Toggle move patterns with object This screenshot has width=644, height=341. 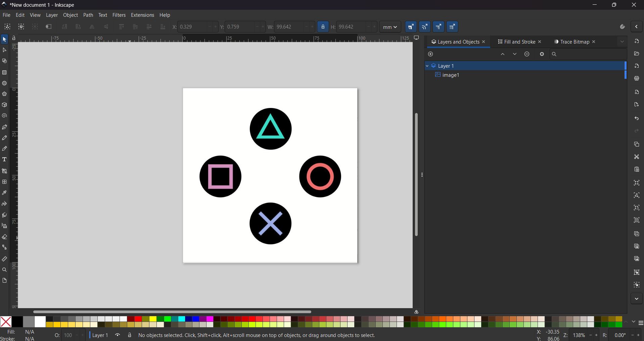tap(452, 27)
